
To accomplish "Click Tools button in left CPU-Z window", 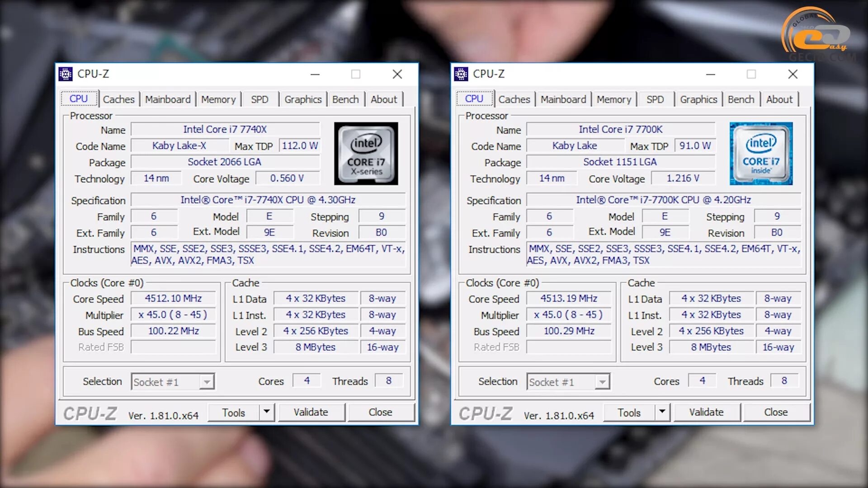I will point(233,412).
